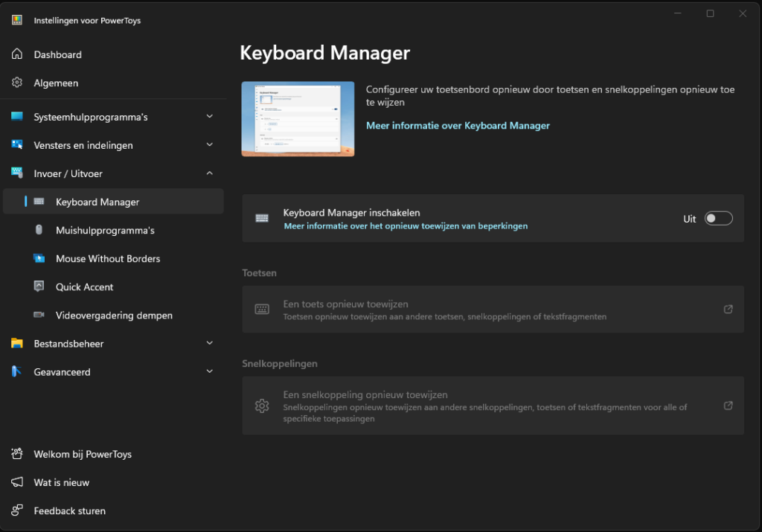Minimize the PowerToys settings window

677,13
